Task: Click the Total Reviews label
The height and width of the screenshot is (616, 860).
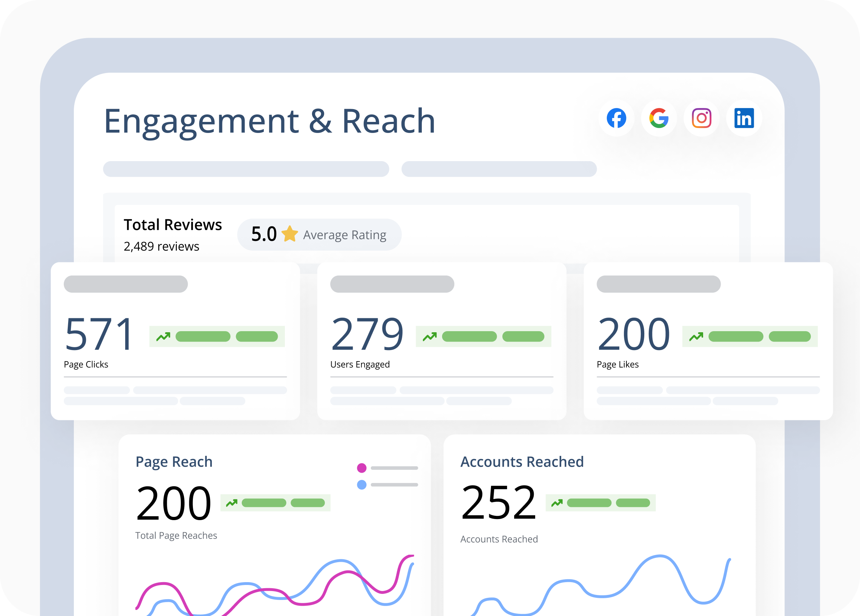Action: [173, 225]
